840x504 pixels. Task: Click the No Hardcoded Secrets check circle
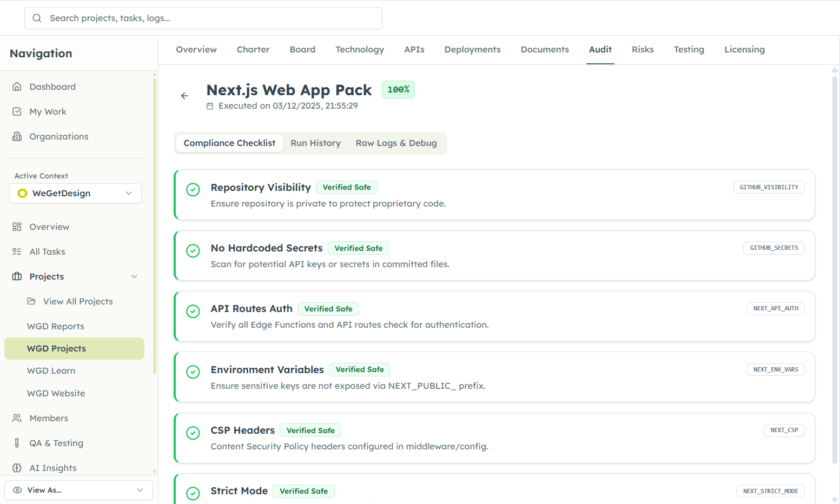coord(193,250)
